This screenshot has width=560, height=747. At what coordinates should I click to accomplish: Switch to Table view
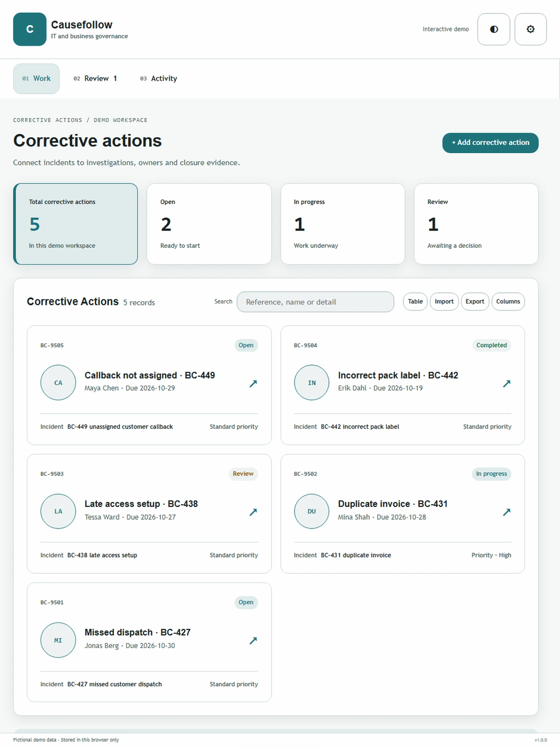415,302
